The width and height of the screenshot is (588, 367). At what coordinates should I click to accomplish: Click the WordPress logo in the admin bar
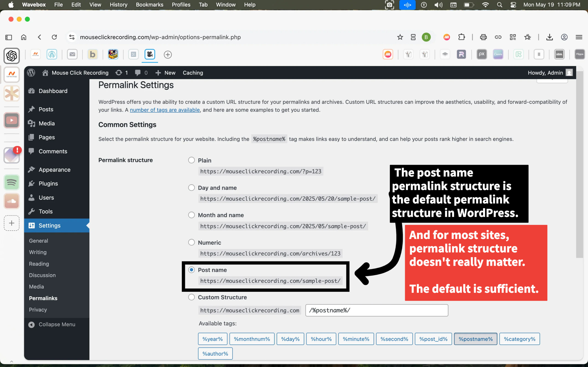[31, 72]
